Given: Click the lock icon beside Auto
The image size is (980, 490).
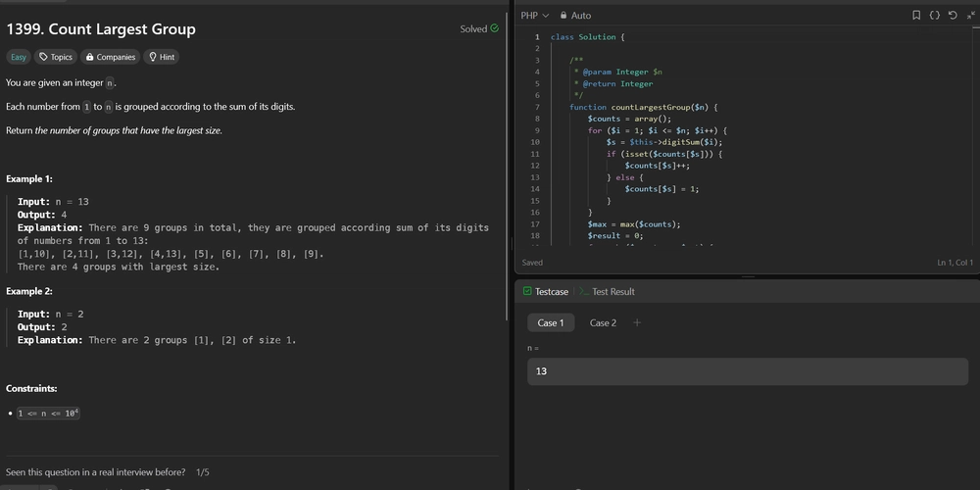Looking at the screenshot, I should (x=563, y=15).
